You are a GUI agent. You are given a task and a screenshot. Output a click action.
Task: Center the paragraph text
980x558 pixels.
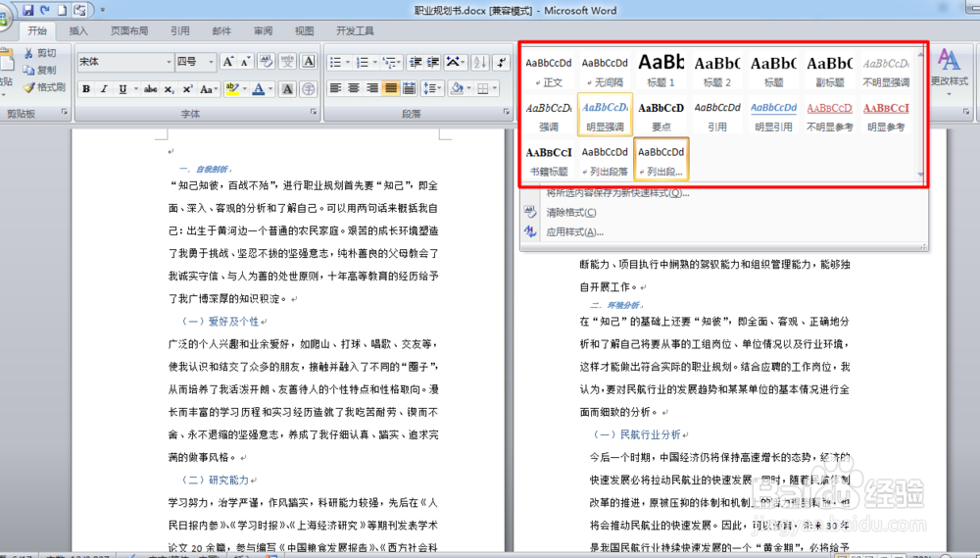[x=354, y=89]
